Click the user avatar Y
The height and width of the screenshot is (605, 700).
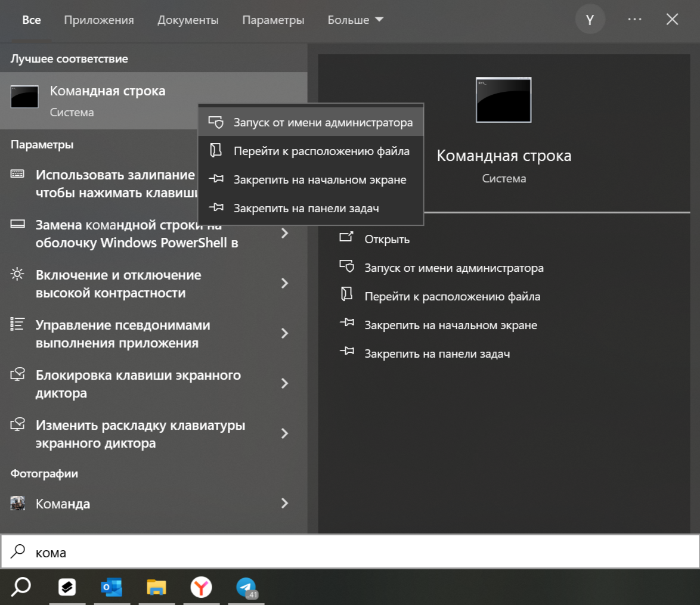click(590, 19)
